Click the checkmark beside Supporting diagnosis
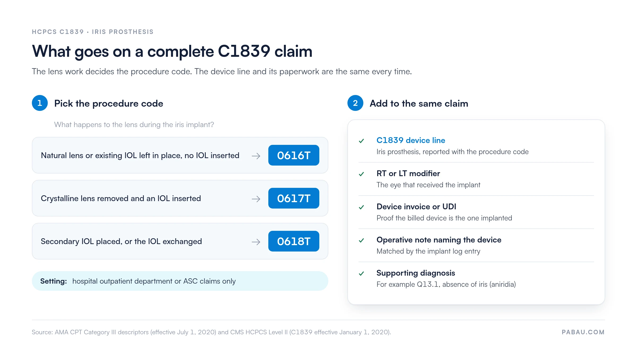The image size is (637, 364). coord(361,274)
